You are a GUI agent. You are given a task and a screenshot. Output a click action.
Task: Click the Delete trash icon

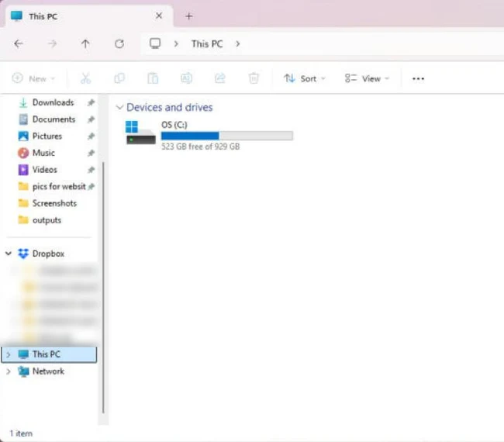point(254,78)
